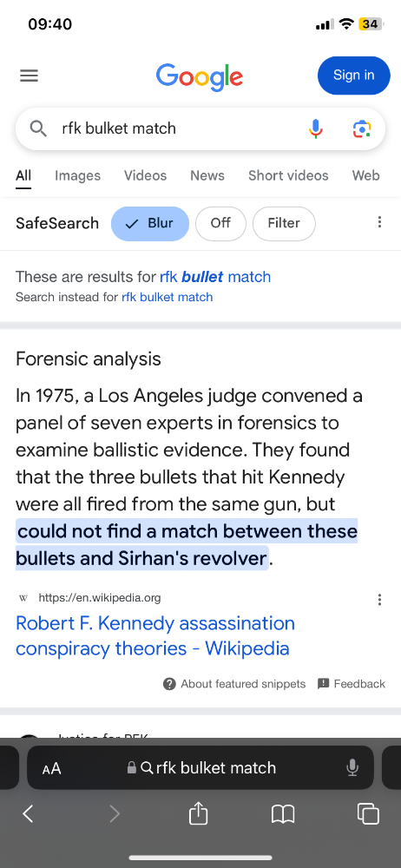
Task: Select the Filter SafeSearch option
Action: coord(284,223)
